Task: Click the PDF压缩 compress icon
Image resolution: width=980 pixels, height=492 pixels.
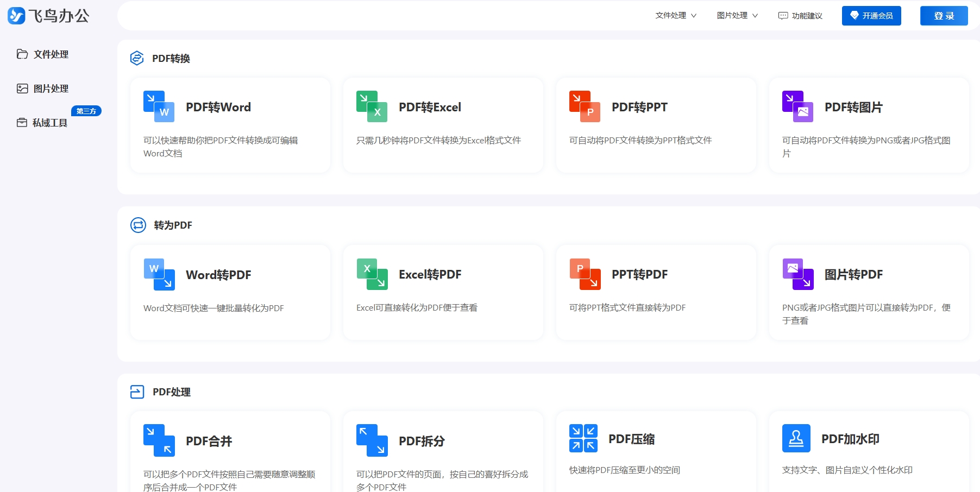Action: coord(583,438)
